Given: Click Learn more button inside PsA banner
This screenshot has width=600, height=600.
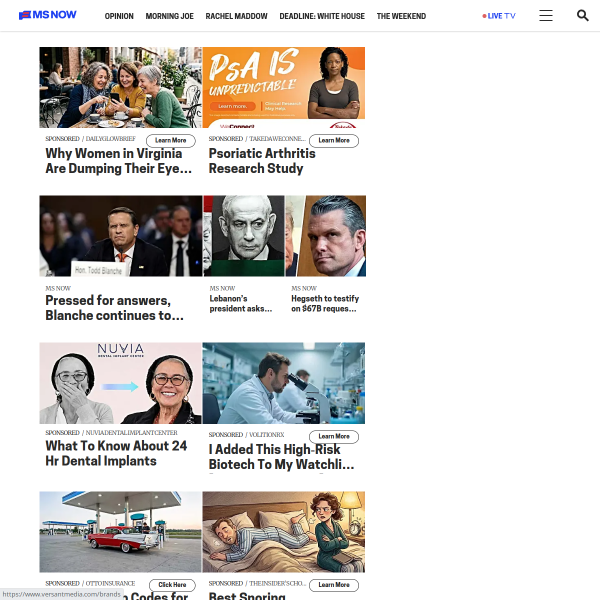Looking at the screenshot, I should pos(233,106).
